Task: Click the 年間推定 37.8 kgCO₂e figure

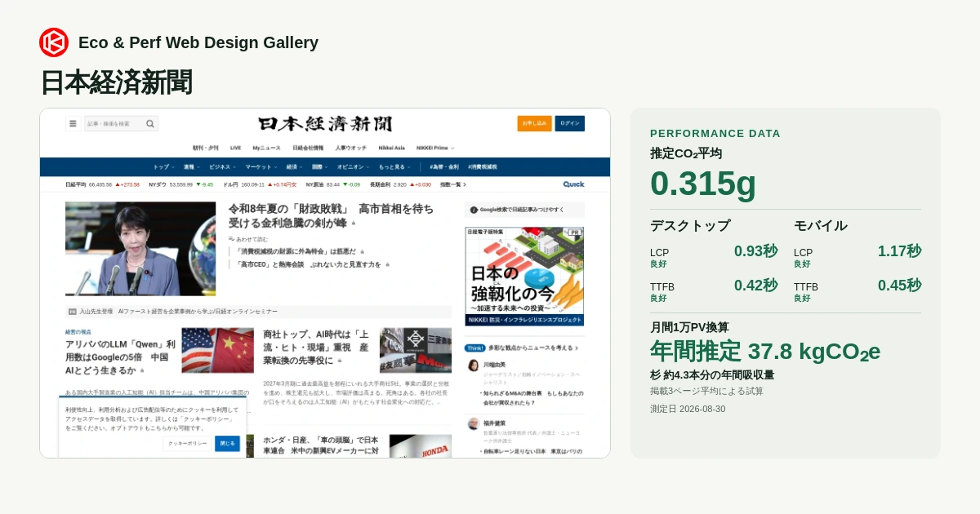Action: [x=765, y=352]
